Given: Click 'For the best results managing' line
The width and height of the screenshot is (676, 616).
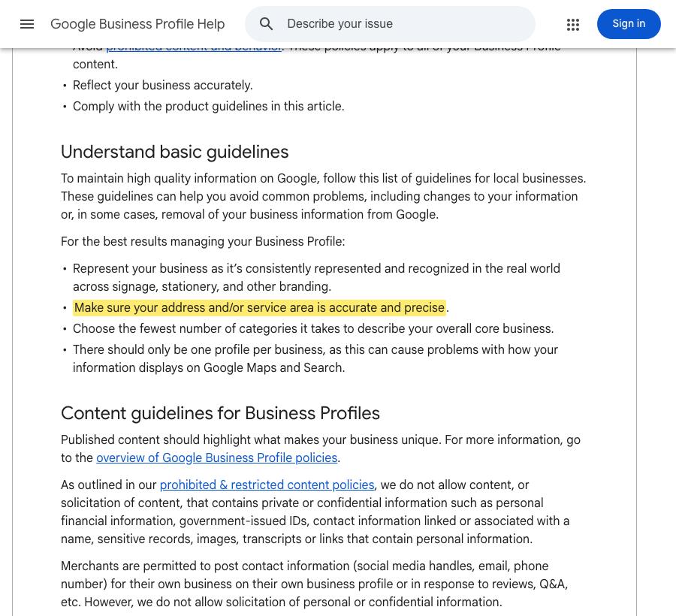Looking at the screenshot, I should pyautogui.click(x=203, y=241).
